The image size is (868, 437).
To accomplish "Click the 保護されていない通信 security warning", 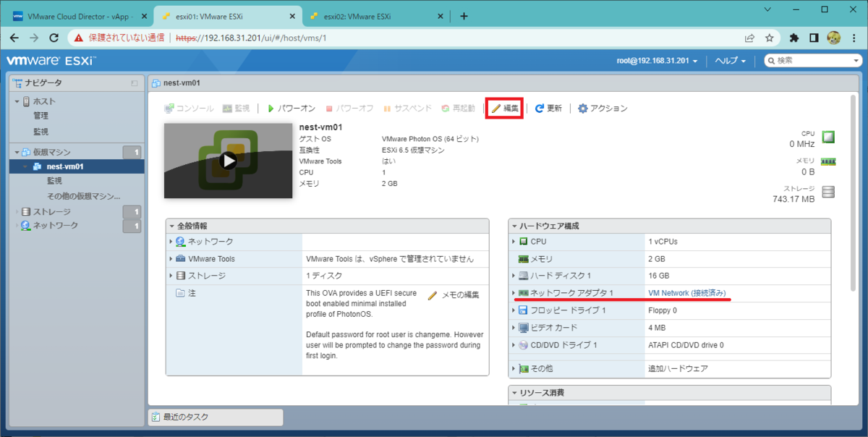I will (120, 38).
